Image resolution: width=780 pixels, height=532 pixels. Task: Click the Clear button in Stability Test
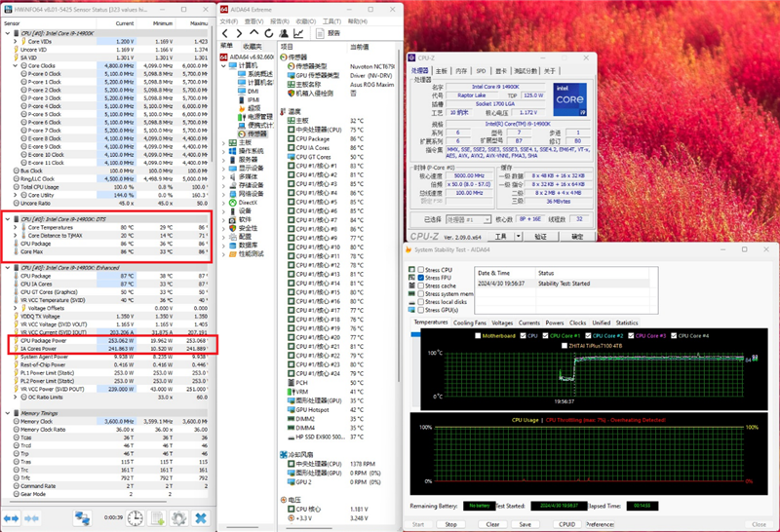pos(492,524)
